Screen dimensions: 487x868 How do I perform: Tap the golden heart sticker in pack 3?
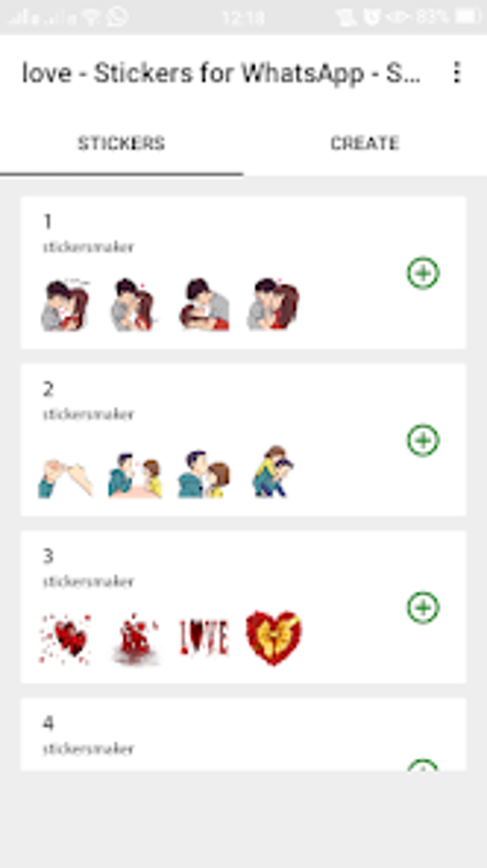(x=274, y=638)
